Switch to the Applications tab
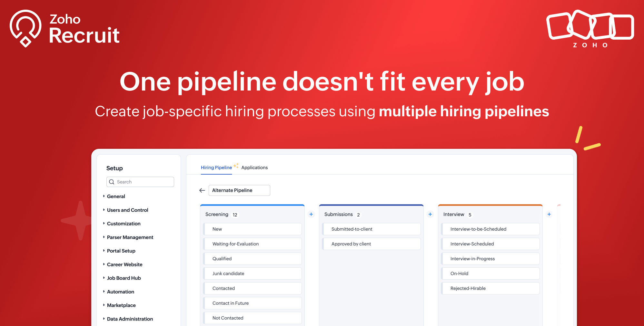Image resolution: width=644 pixels, height=326 pixels. (x=254, y=168)
